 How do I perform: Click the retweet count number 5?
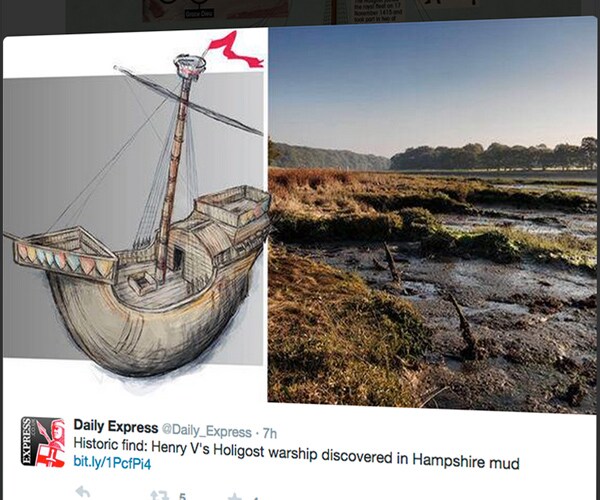click(182, 496)
